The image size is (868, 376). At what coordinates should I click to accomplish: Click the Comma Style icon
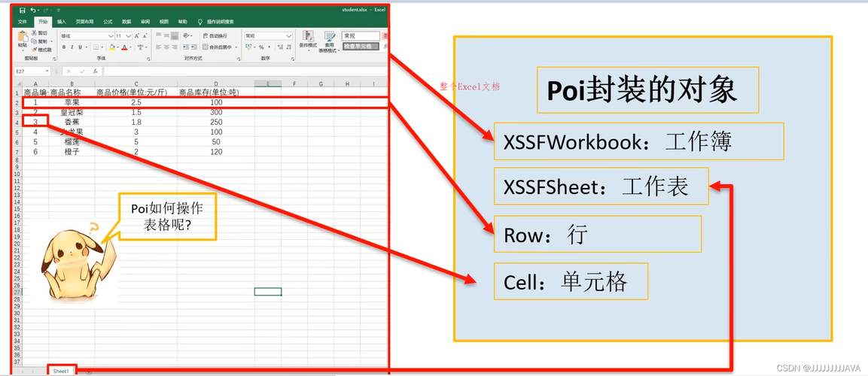pos(270,47)
